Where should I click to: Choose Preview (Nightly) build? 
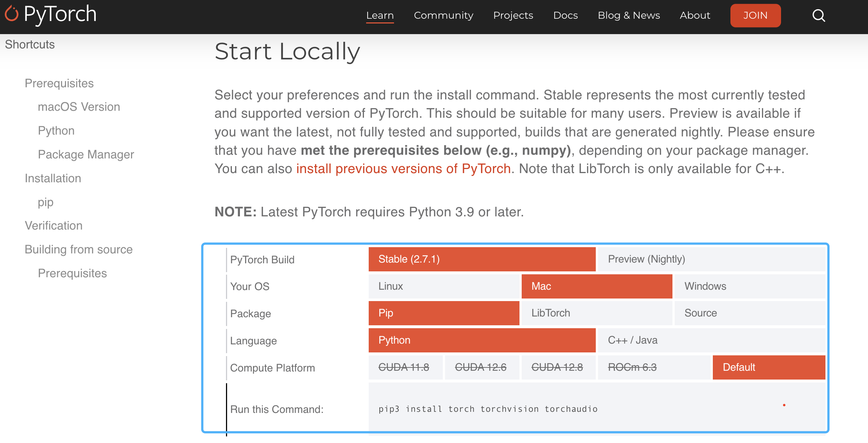click(711, 259)
